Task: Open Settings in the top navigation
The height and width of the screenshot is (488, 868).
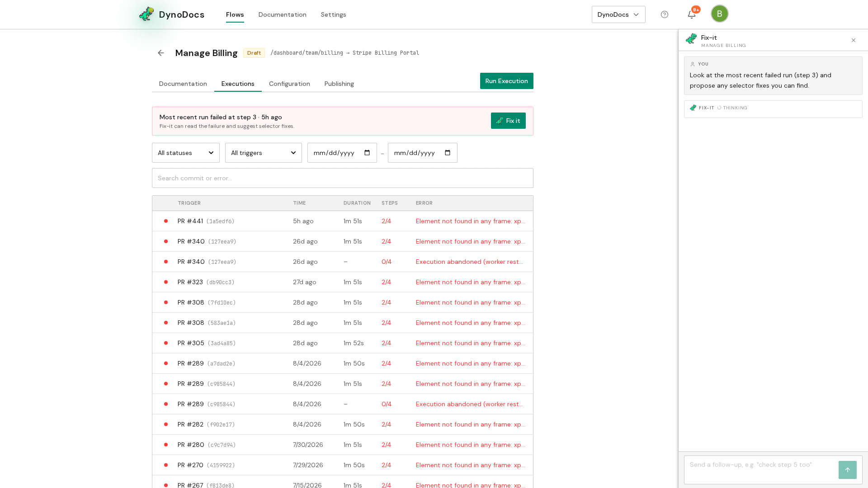Action: click(x=333, y=14)
